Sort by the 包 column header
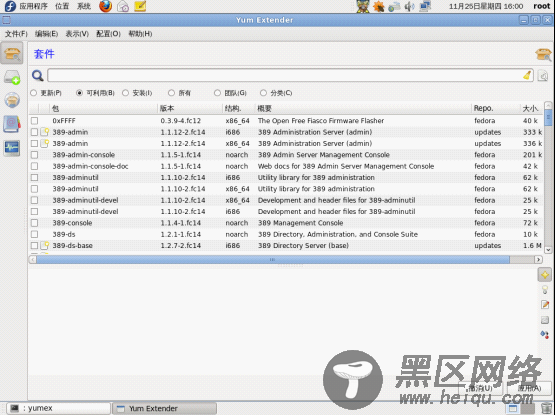Image resolution: width=555 pixels, height=415 pixels. [x=103, y=108]
